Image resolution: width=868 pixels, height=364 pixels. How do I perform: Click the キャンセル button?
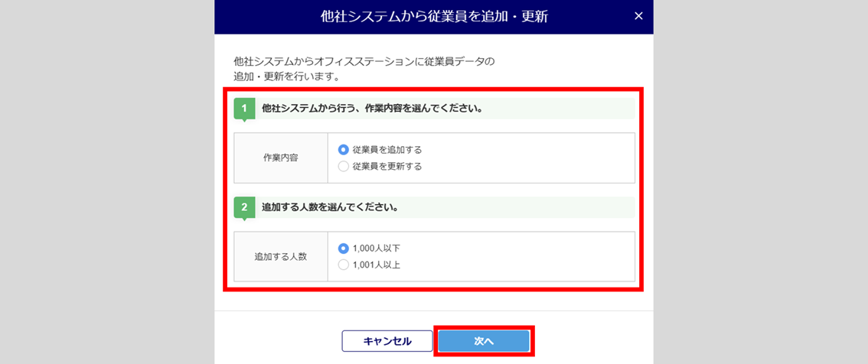coord(387,341)
